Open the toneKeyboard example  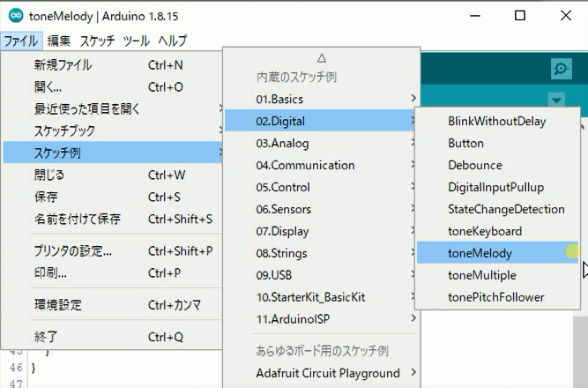coord(497,231)
